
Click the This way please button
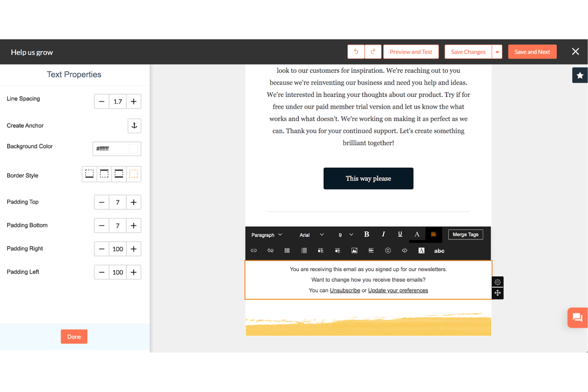click(368, 178)
